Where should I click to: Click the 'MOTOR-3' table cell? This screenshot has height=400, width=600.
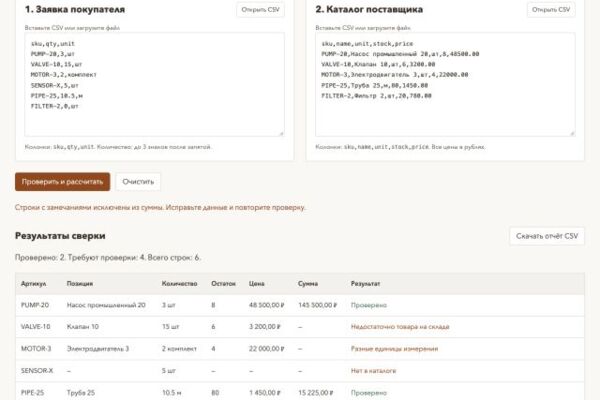36,349
